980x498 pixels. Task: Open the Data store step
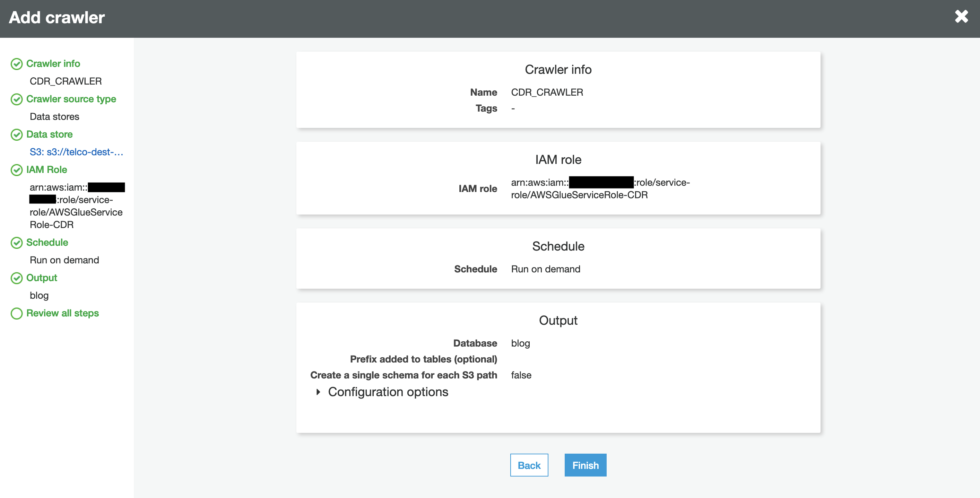(x=50, y=134)
